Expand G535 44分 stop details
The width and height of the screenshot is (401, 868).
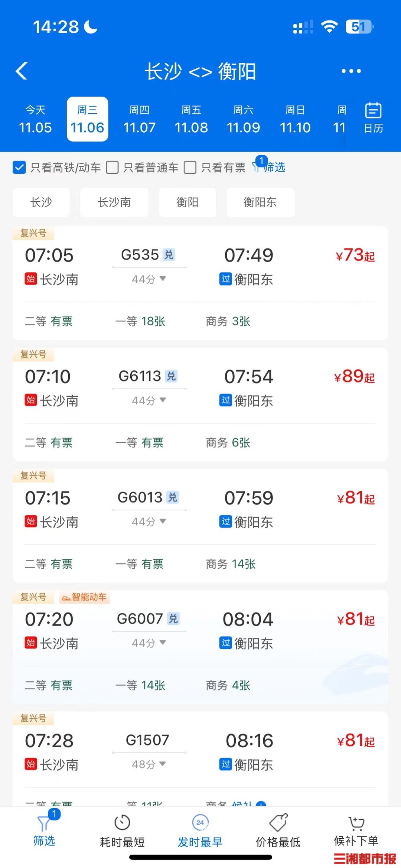point(149,279)
